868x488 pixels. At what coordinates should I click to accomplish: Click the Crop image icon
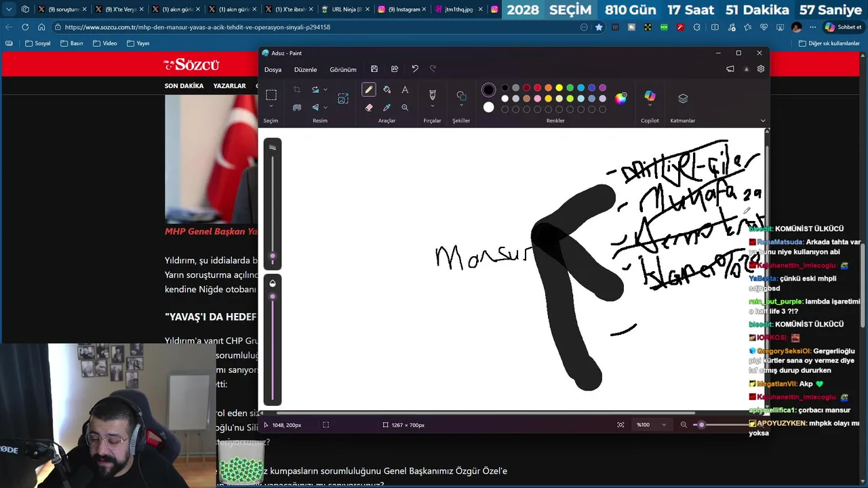[296, 89]
